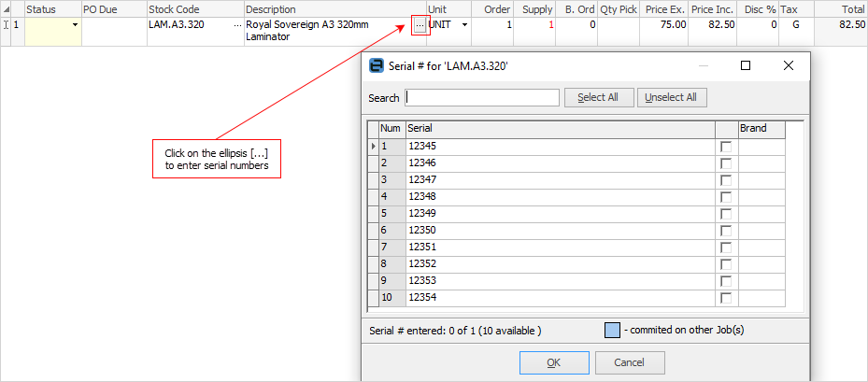This screenshot has height=382, width=868.
Task: Click the Supply column header
Action: point(534,9)
